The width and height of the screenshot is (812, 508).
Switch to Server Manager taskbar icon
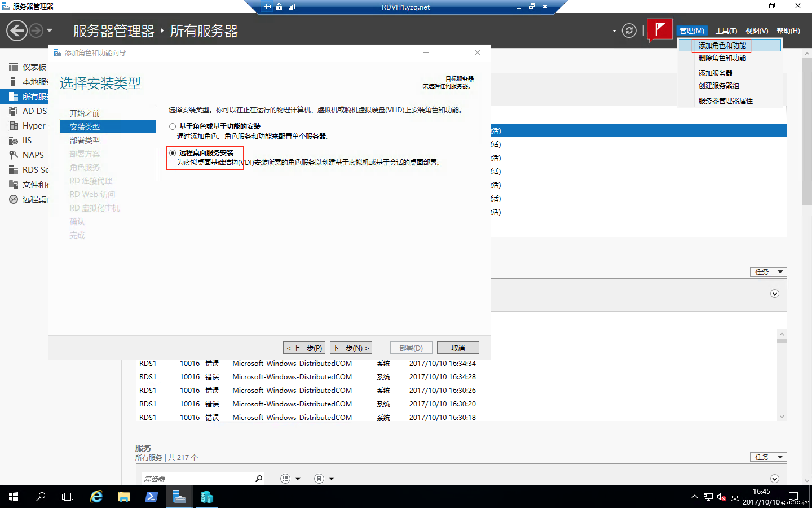tap(179, 497)
